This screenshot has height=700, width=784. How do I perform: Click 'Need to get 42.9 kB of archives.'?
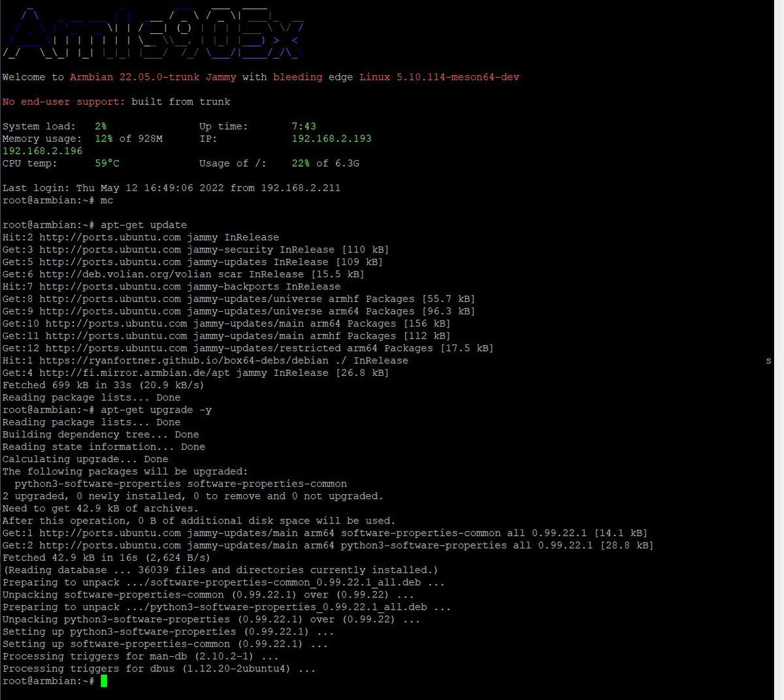click(100, 508)
